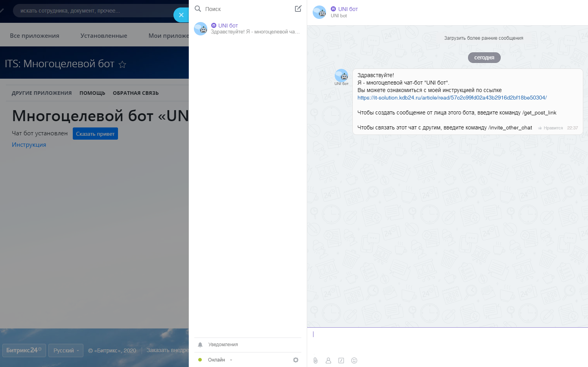Viewport: 588px width, 367px height.
Task: Open the Мои приложения tab
Action: 168,35
